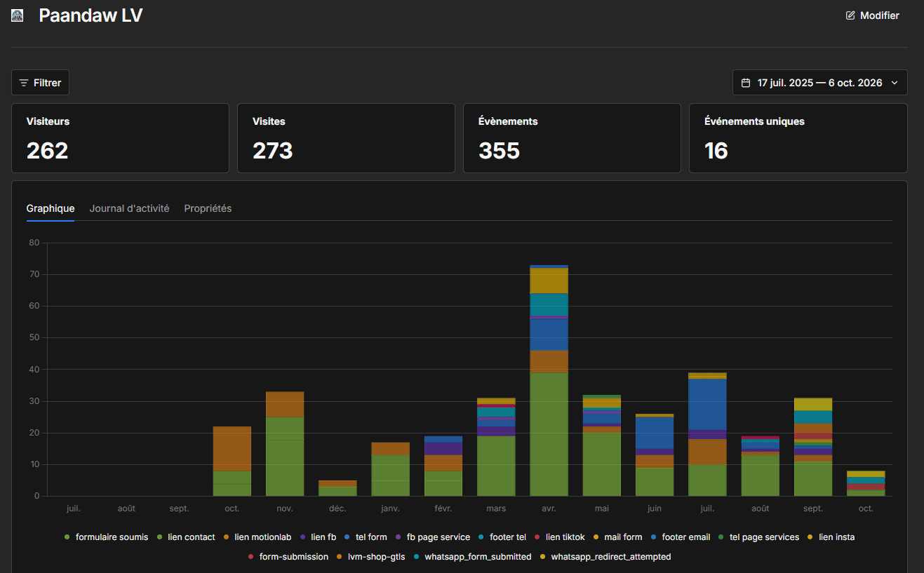Toggle the whatsapp_form_submitted legend entry
Viewport: 924px width, 573px height.
[x=473, y=557]
